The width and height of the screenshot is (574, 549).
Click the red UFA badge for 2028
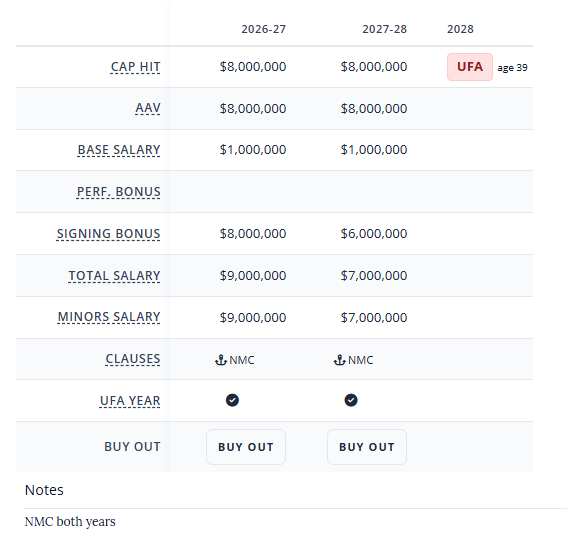click(x=470, y=67)
